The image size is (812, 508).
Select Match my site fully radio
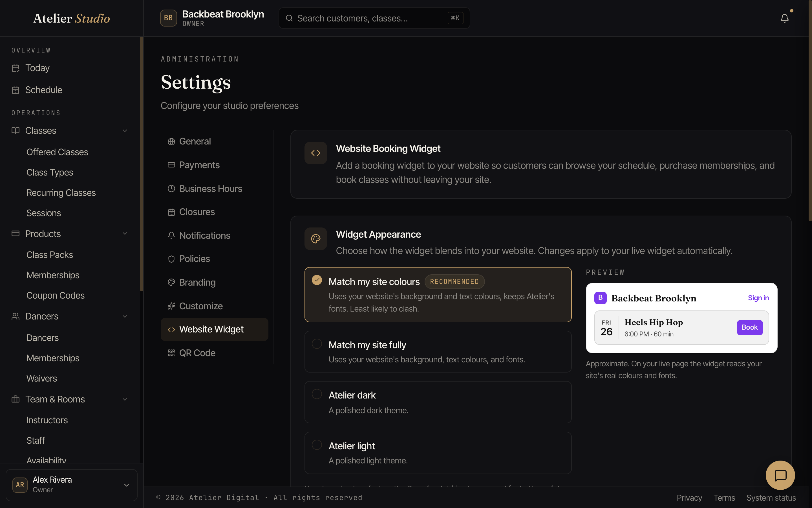click(x=317, y=344)
